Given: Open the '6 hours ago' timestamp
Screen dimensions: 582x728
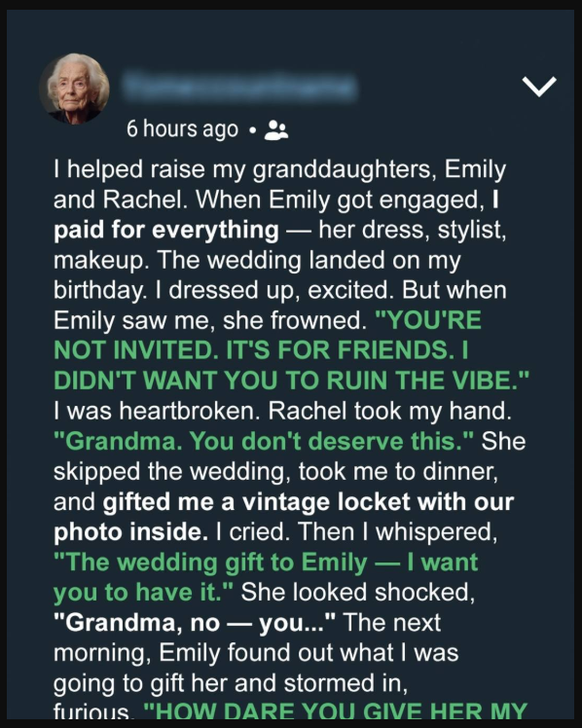Looking at the screenshot, I should pyautogui.click(x=182, y=129).
